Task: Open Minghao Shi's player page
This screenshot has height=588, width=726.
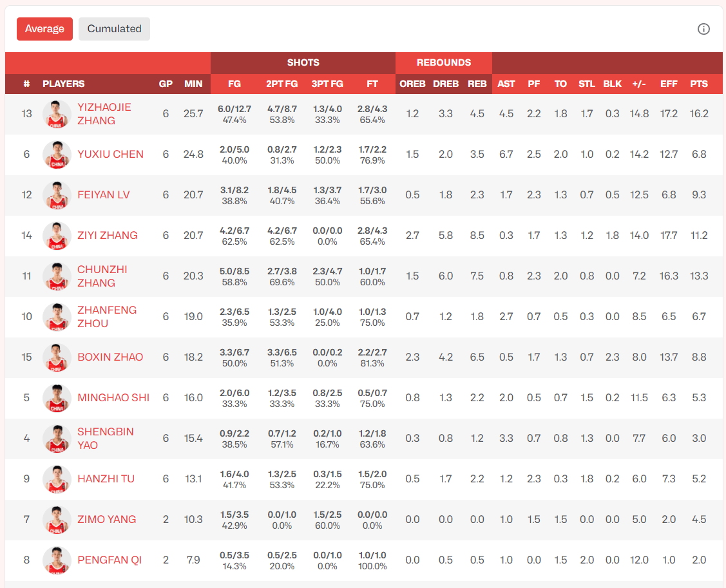Action: click(x=113, y=398)
